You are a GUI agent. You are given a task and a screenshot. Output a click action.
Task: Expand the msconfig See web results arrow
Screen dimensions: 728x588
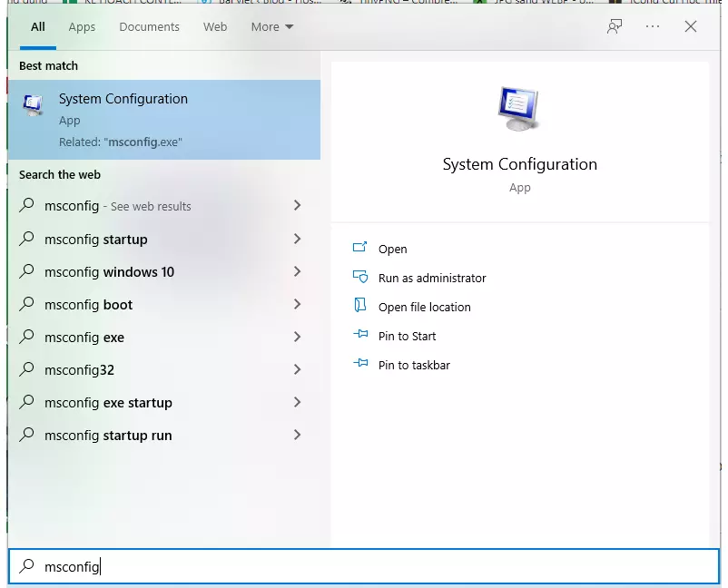point(297,205)
